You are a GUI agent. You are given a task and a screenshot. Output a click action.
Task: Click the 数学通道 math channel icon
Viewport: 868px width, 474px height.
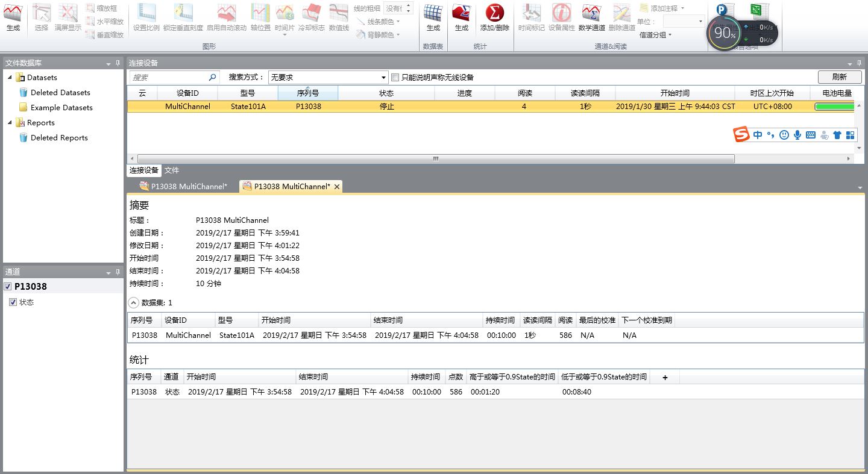coord(591,17)
